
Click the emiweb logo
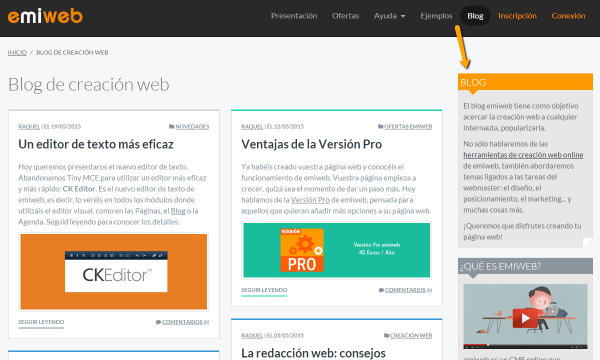(45, 16)
